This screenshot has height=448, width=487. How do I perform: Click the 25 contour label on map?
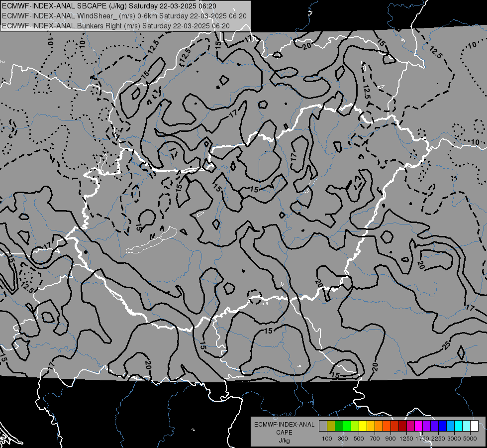click(446, 345)
